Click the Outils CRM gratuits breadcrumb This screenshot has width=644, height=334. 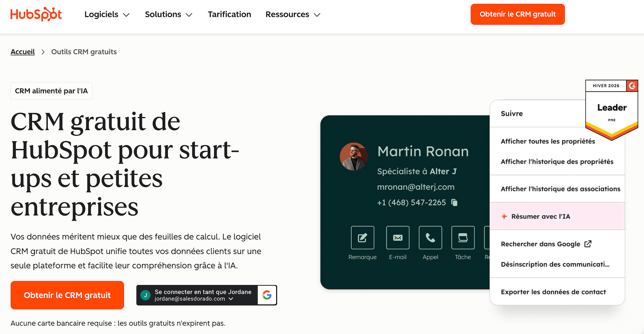(84, 52)
